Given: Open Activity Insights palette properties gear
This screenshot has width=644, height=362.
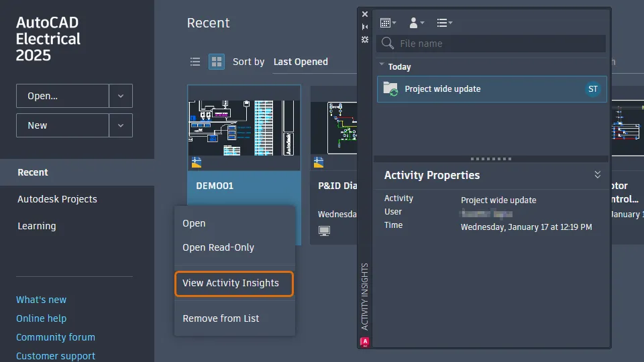Looking at the screenshot, I should (365, 40).
